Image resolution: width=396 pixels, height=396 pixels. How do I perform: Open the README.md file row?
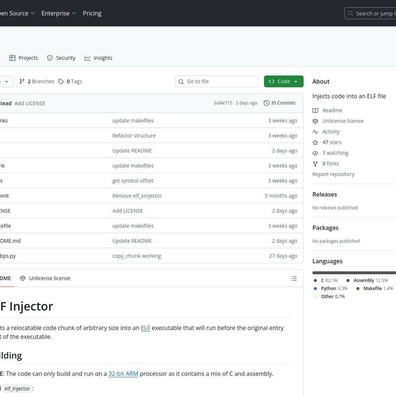tap(151, 241)
